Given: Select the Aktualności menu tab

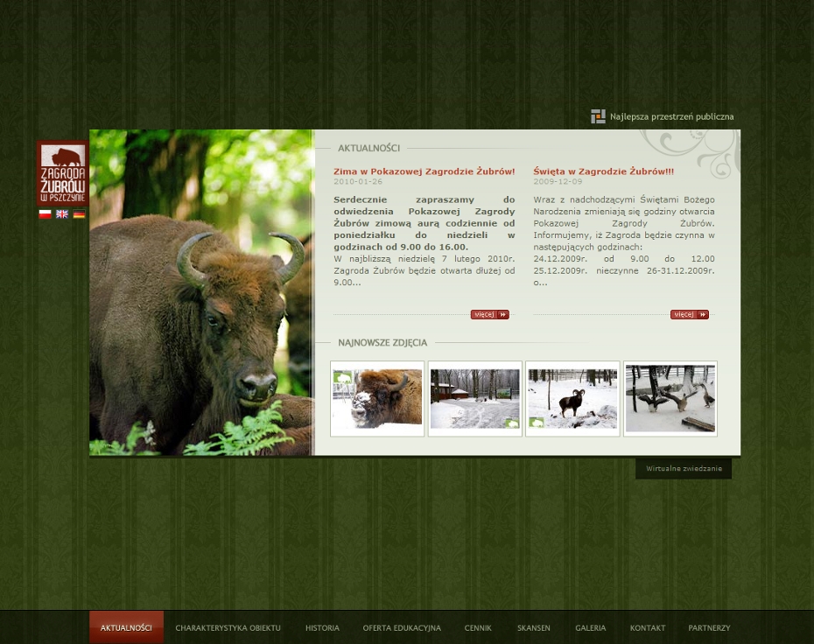Looking at the screenshot, I should 126,627.
